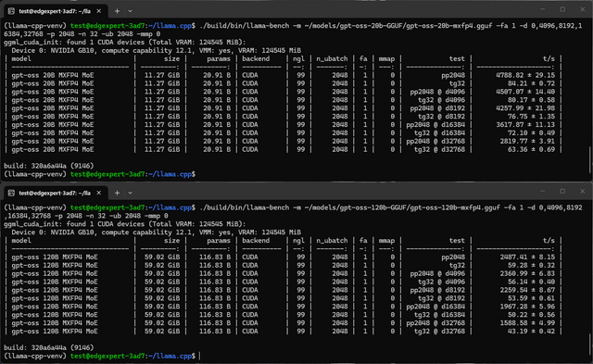Expand the profile dropdown chevron in the gpt-oss-120b terminal
This screenshot has width=593, height=364.
[x=130, y=193]
